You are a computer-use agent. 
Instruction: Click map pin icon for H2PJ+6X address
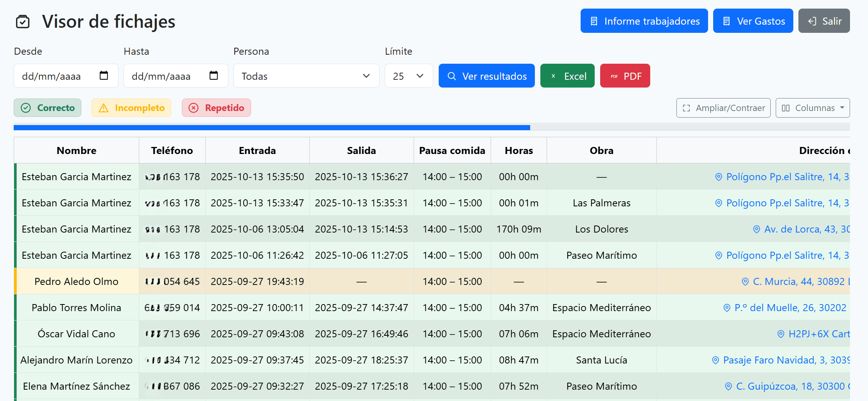(x=781, y=334)
